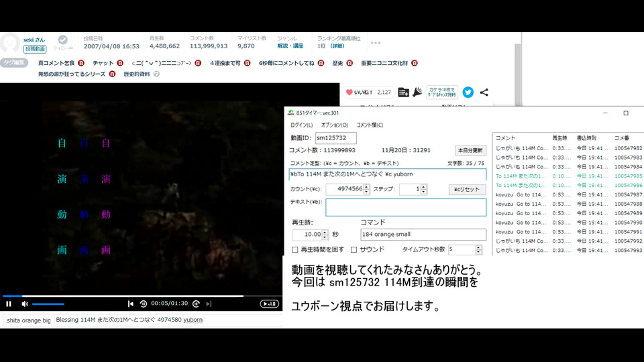Open the three-dot more info menu

376,43
